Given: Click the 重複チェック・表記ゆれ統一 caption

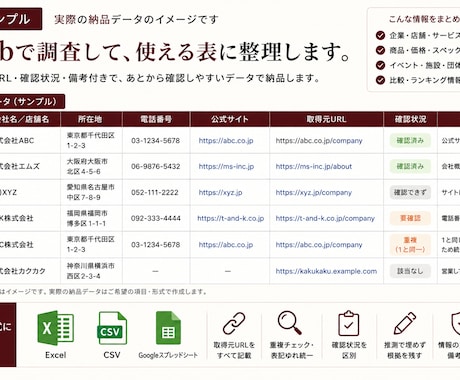Looking at the screenshot, I should (x=292, y=350).
